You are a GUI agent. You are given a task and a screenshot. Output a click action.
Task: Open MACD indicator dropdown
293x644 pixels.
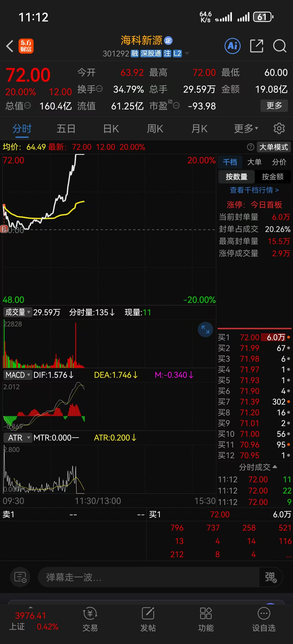(x=18, y=375)
